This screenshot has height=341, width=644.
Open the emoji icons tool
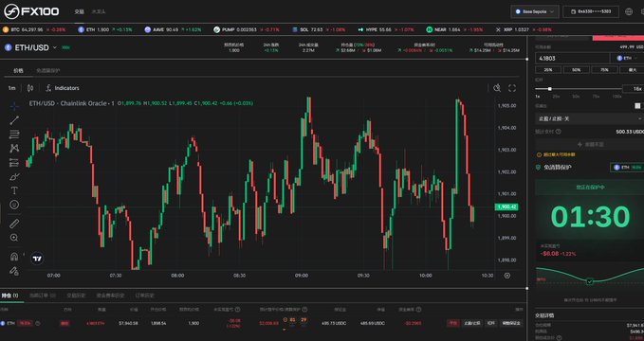(14, 205)
